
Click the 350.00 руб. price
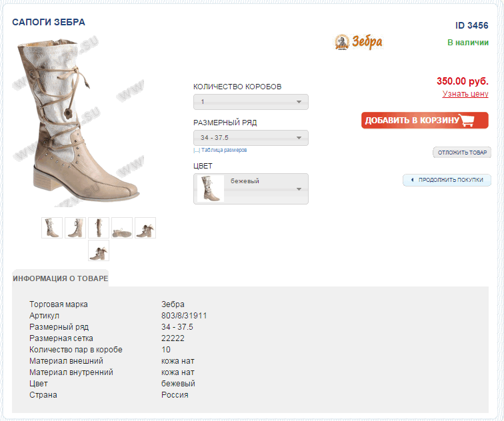tap(463, 81)
